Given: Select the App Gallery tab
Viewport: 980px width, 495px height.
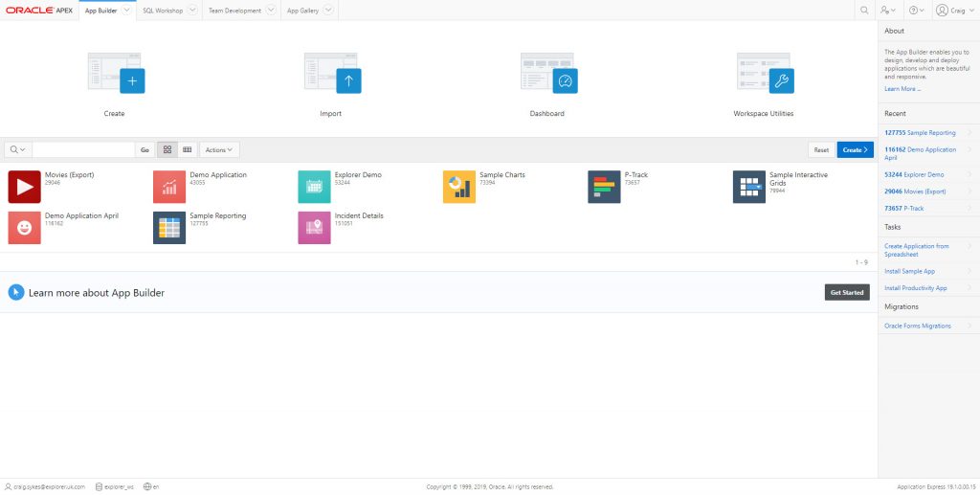Looking at the screenshot, I should [302, 11].
